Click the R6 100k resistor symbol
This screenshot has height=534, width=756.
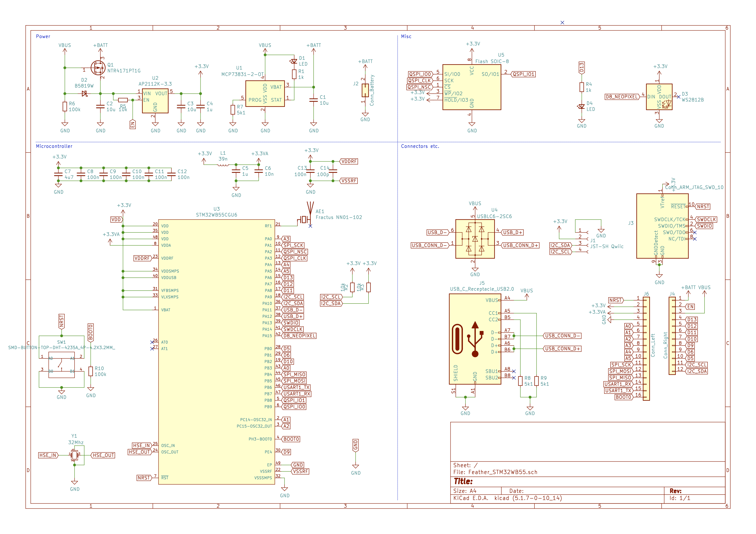65,107
